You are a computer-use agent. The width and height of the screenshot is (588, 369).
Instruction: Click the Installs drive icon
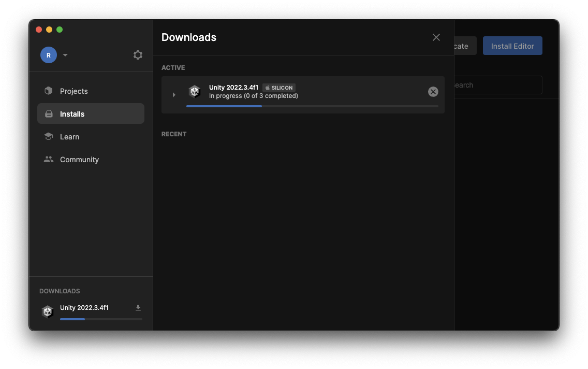point(49,113)
